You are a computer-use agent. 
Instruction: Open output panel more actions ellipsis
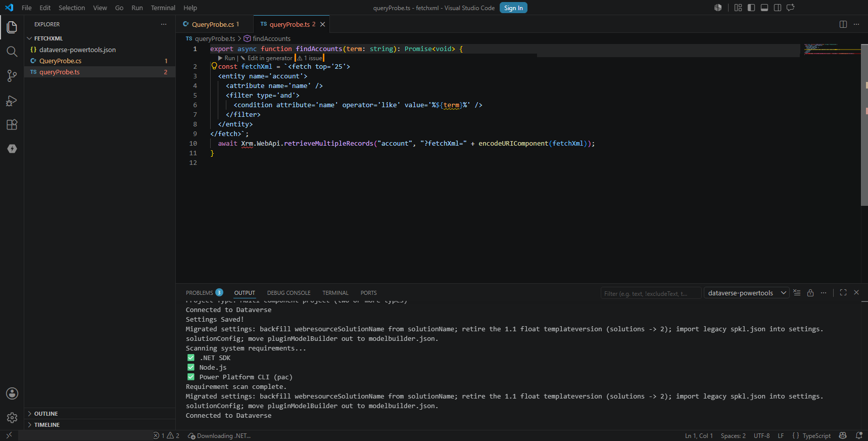pos(824,293)
